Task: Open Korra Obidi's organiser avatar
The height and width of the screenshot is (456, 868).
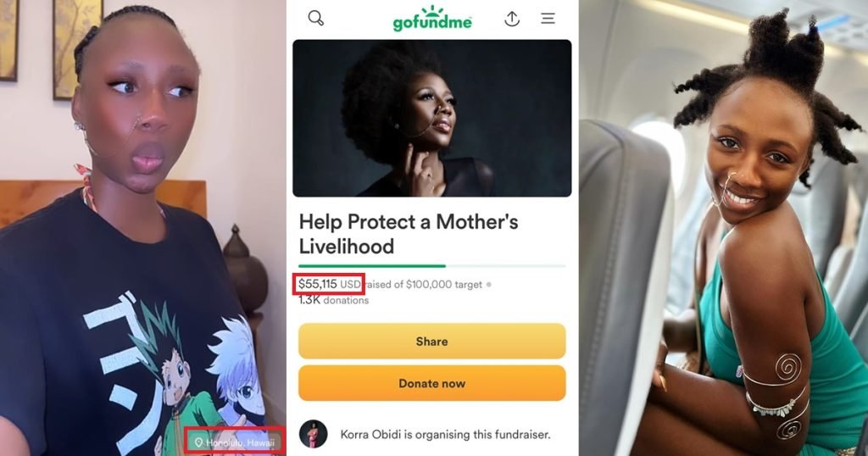Action: [313, 434]
